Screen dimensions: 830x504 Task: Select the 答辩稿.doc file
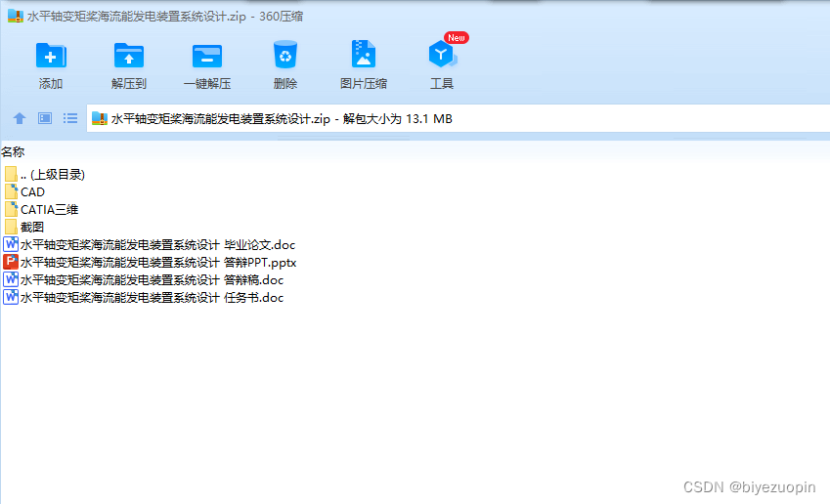tap(144, 279)
